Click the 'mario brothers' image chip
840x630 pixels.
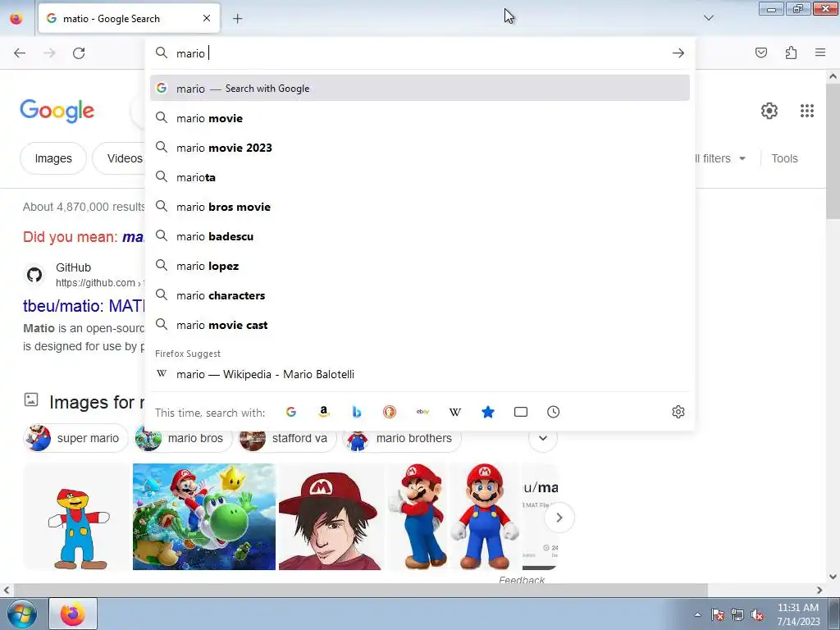(x=402, y=438)
